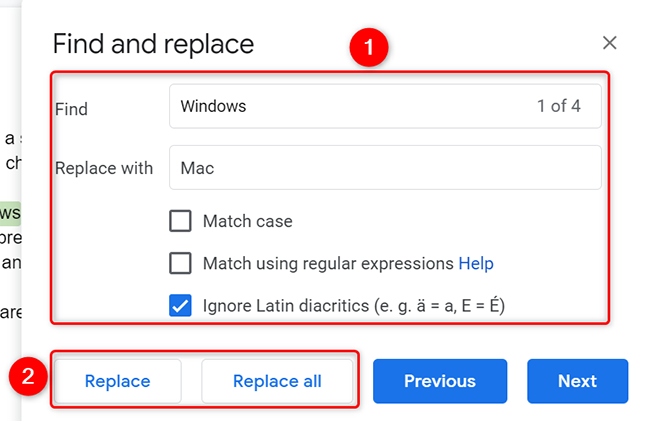The image size is (650, 421).
Task: Click the red number 2 annotation badge
Action: pyautogui.click(x=28, y=377)
